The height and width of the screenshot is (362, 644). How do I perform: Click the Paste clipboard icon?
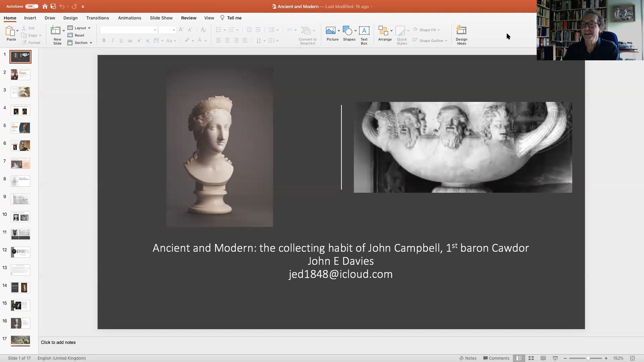(x=10, y=31)
